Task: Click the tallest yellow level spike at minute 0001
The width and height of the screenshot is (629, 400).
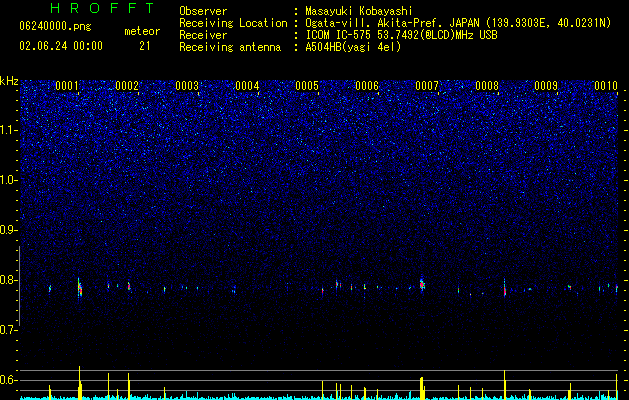Action: tap(79, 382)
